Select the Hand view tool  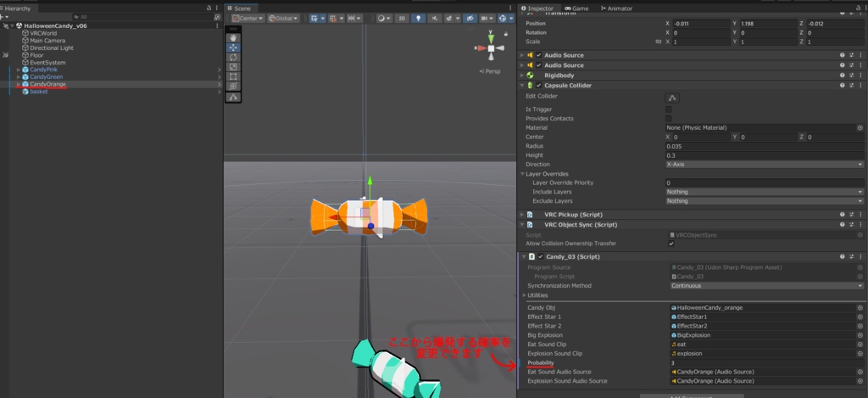(233, 38)
